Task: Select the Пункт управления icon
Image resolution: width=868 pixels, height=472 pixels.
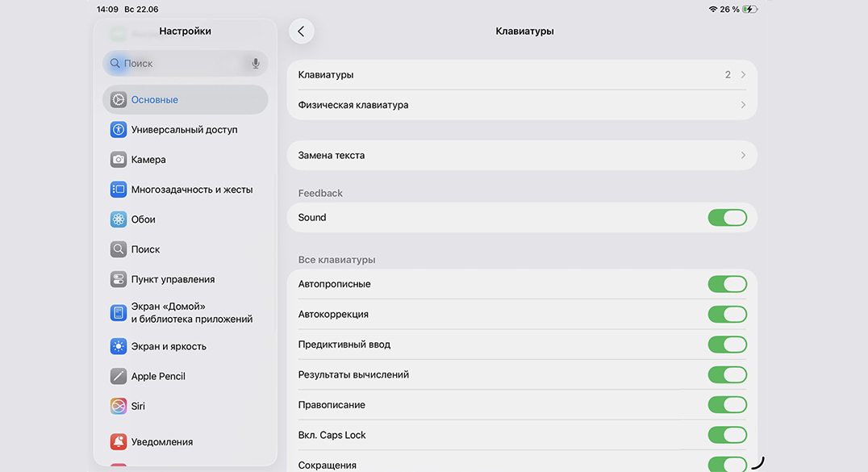Action: click(119, 279)
